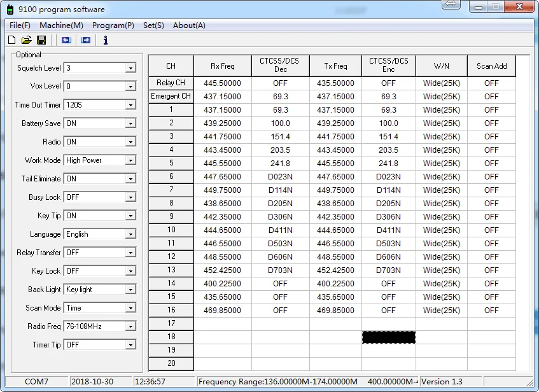Expand the Work Mode dropdown
The height and width of the screenshot is (392, 539).
pos(130,160)
